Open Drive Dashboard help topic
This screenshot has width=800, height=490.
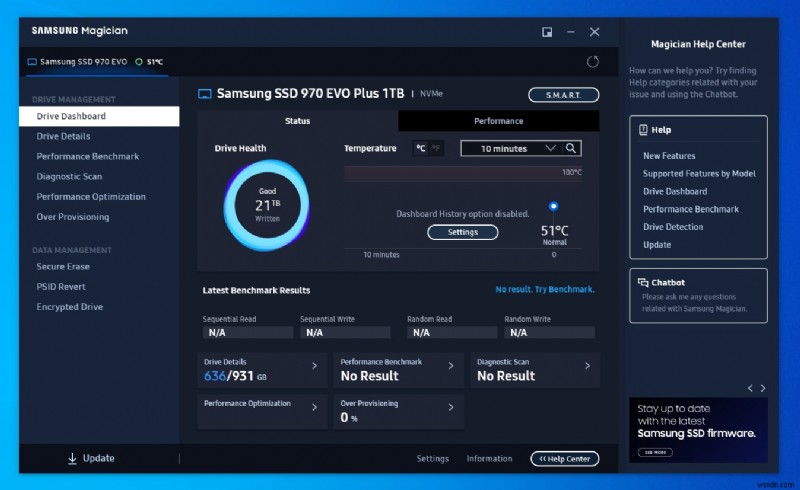(675, 191)
